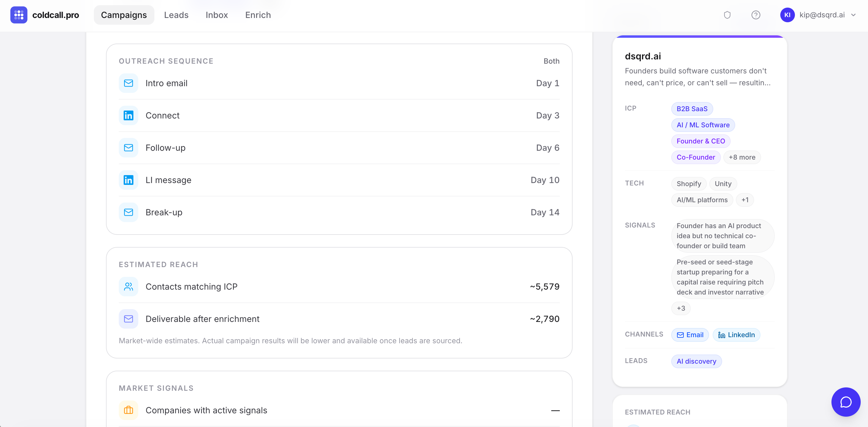
Task: Click the coldcall.pro logo icon
Action: pos(19,15)
